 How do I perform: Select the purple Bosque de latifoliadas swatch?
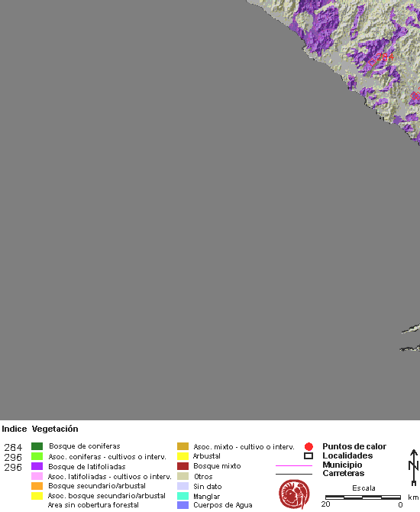[37, 466]
